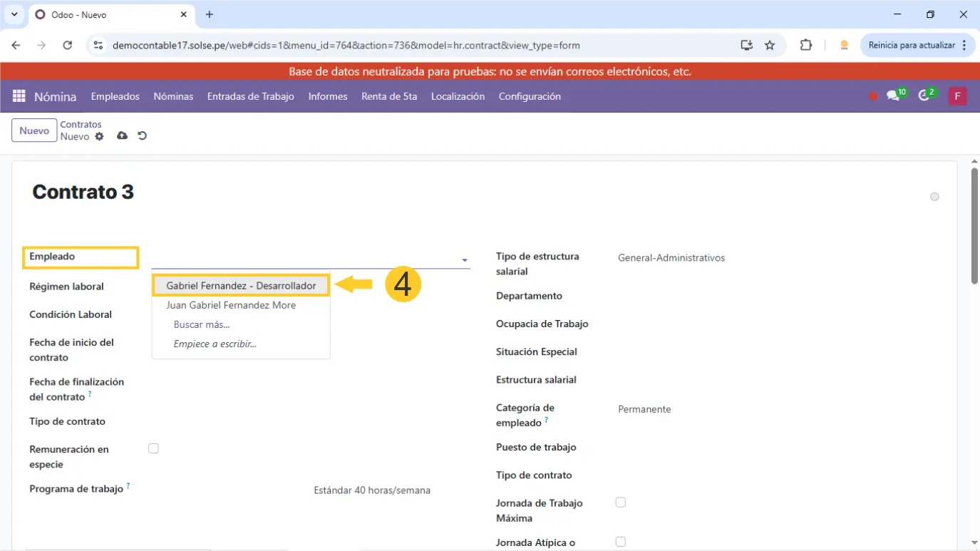Screen dimensions: 980x551
Task: Bookmark page with the star icon
Action: pos(770,45)
